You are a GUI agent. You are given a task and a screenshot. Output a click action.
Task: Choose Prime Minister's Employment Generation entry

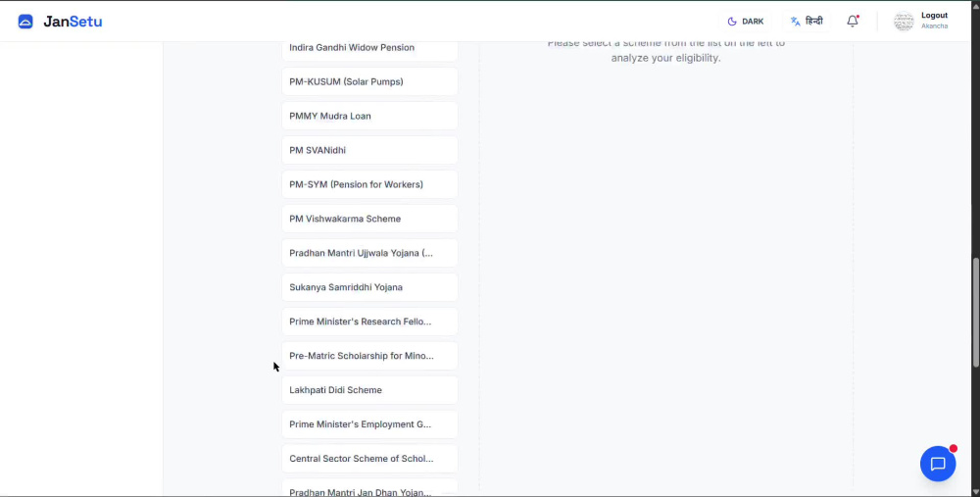click(369, 424)
